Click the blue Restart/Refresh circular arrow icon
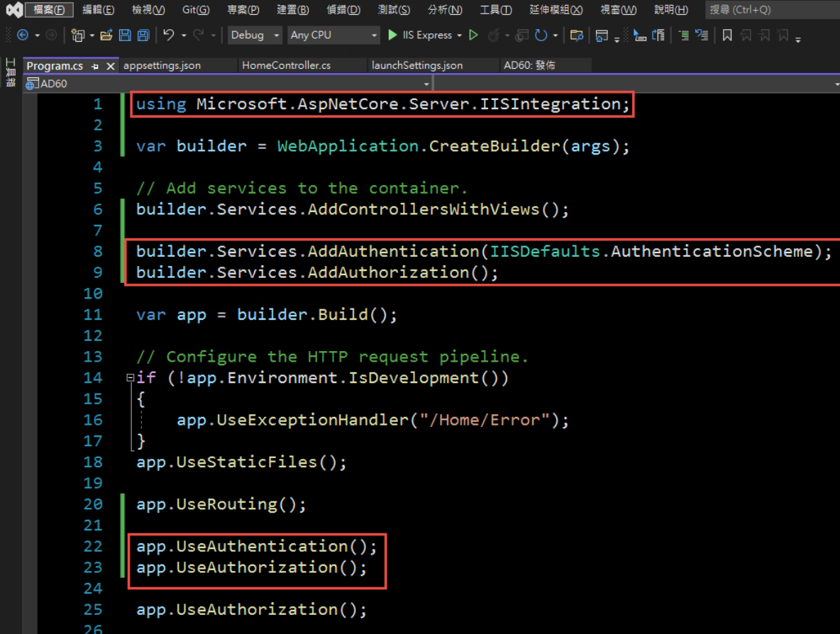The height and width of the screenshot is (634, 840). (541, 35)
